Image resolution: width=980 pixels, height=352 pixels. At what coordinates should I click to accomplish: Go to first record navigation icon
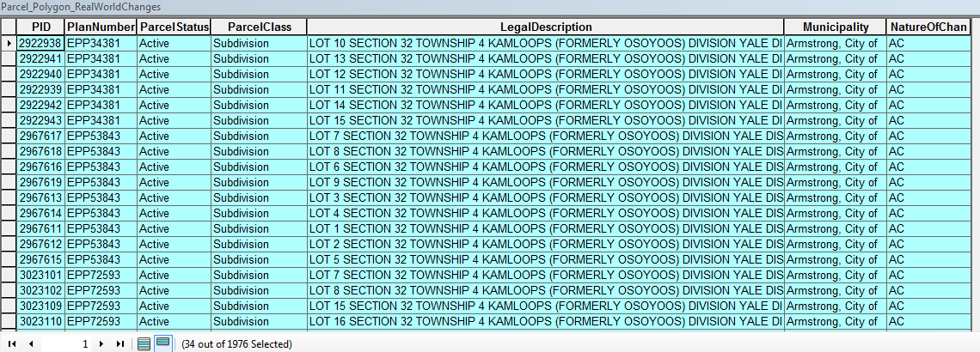(12, 344)
